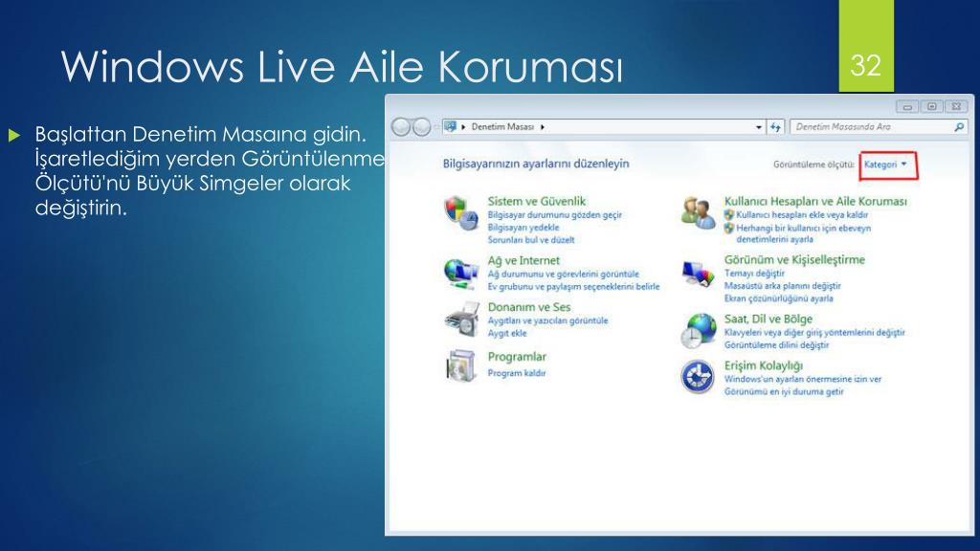Screen dimensions: 980x551
Task: Click Ekran çözünürlüğünü ayarla link
Action: tap(778, 298)
